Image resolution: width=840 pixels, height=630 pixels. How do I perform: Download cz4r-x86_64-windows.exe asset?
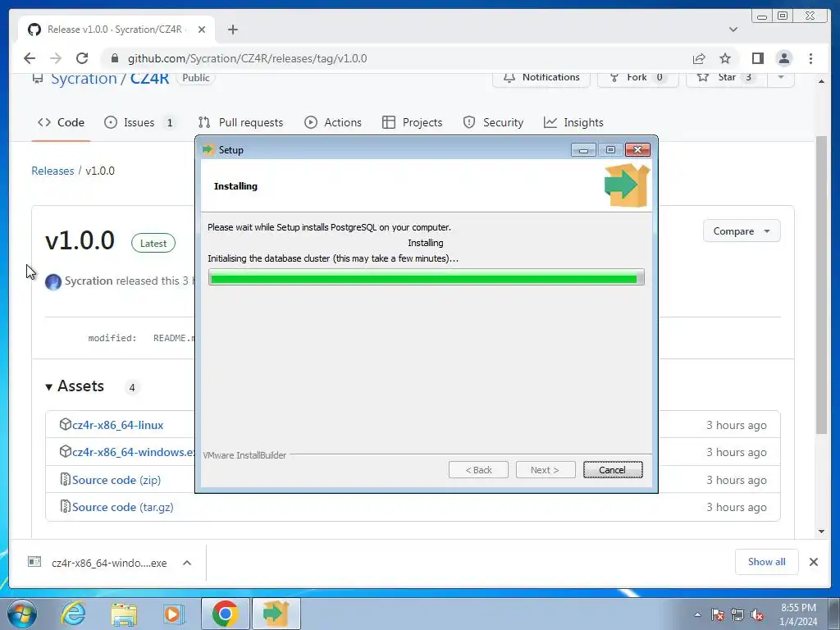coord(134,452)
